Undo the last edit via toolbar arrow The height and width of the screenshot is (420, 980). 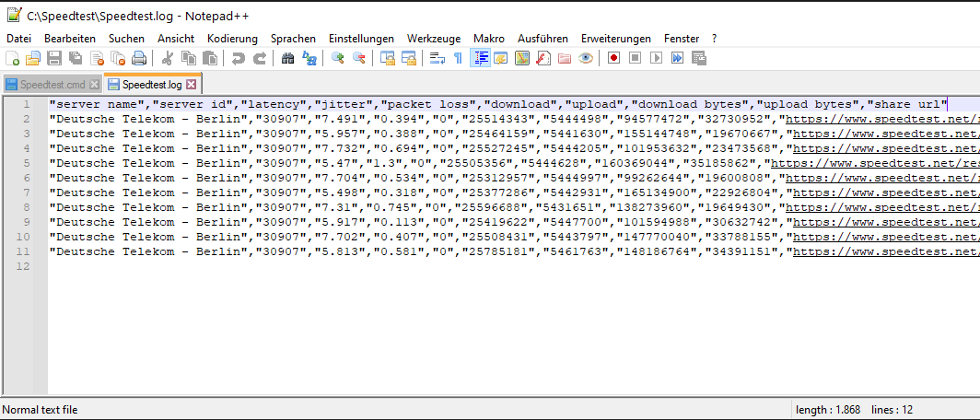pyautogui.click(x=239, y=59)
